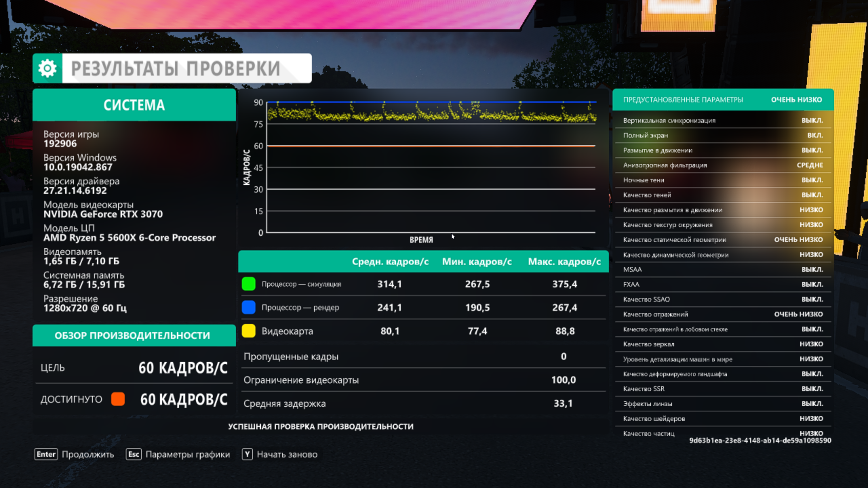
Task: Click the yellow Видеокарта color square
Action: click(249, 331)
